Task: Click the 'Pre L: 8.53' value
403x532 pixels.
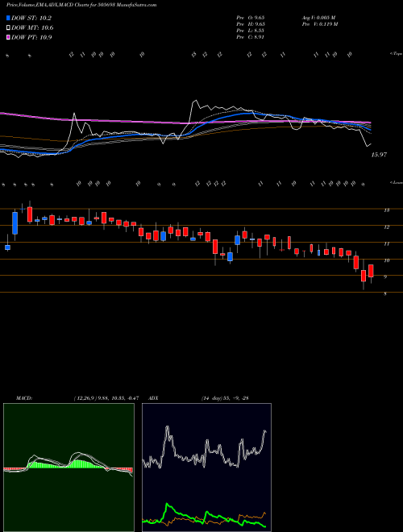Action: tap(251, 31)
